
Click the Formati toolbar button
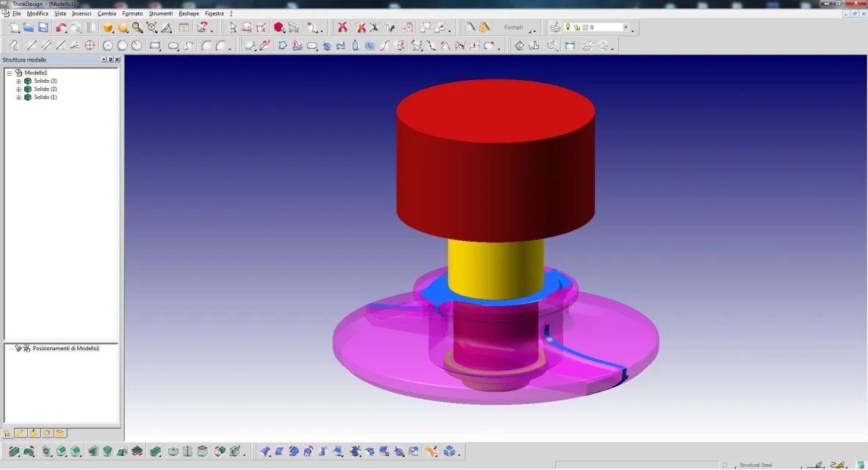pyautogui.click(x=513, y=28)
